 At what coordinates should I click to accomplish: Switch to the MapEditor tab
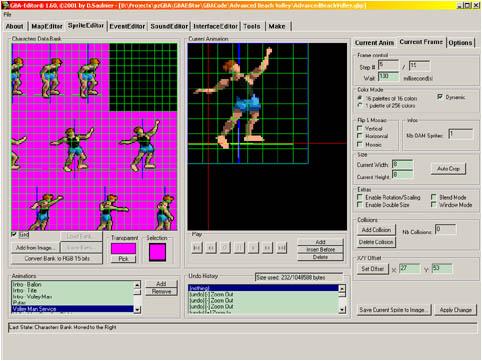pos(47,26)
